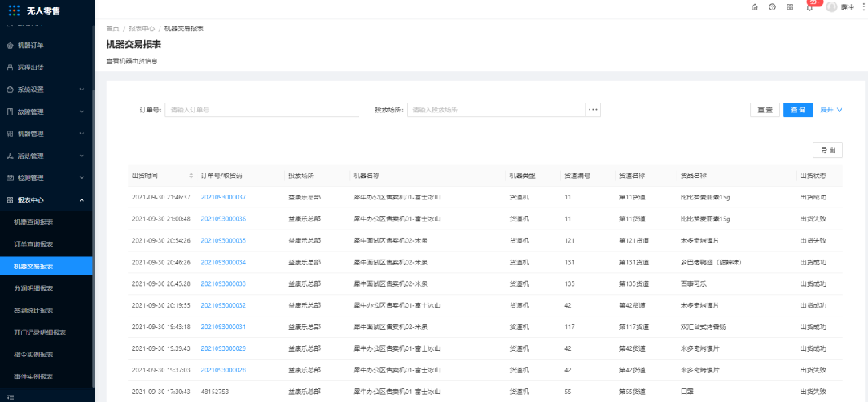Open notifications bell with 99+ badge
Screen dimensions: 868x403
[x=810, y=6]
